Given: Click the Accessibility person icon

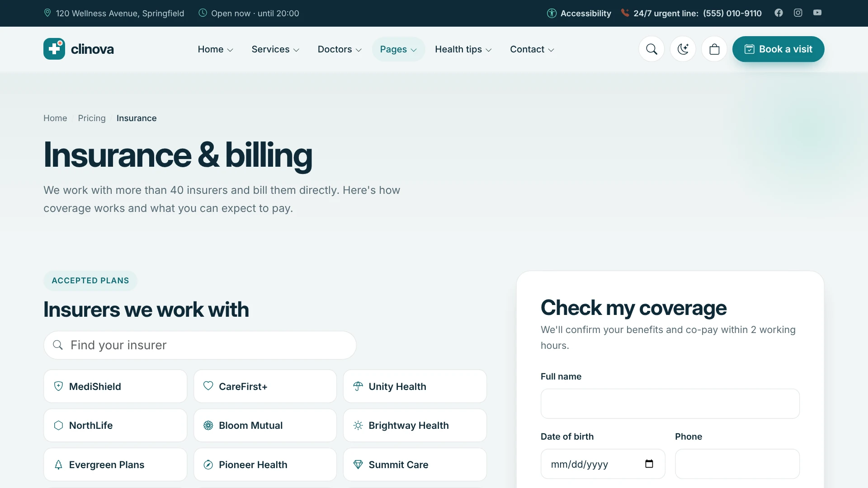Looking at the screenshot, I should coord(552,13).
